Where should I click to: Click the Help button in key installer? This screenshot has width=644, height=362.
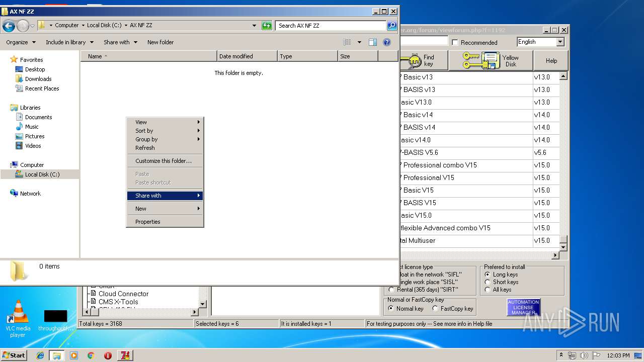click(x=551, y=60)
